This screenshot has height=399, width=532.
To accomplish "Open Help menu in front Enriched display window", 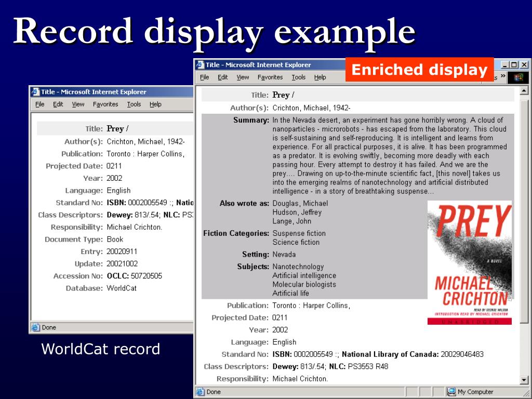I will click(320, 77).
